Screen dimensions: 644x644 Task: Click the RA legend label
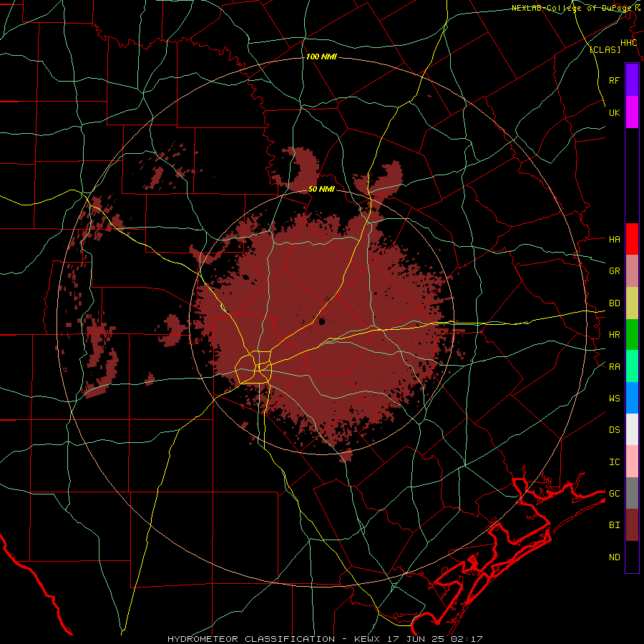[x=614, y=367]
